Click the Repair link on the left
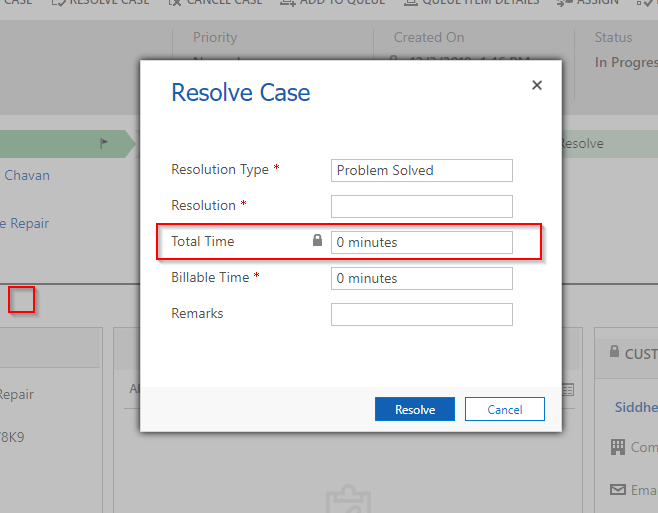This screenshot has height=513, width=658. (x=24, y=224)
